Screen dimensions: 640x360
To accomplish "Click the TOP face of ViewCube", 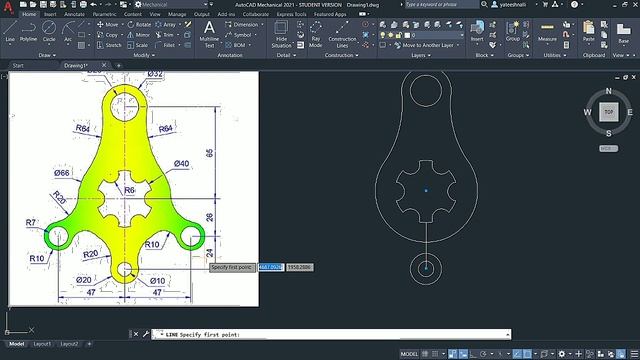I will [x=609, y=112].
